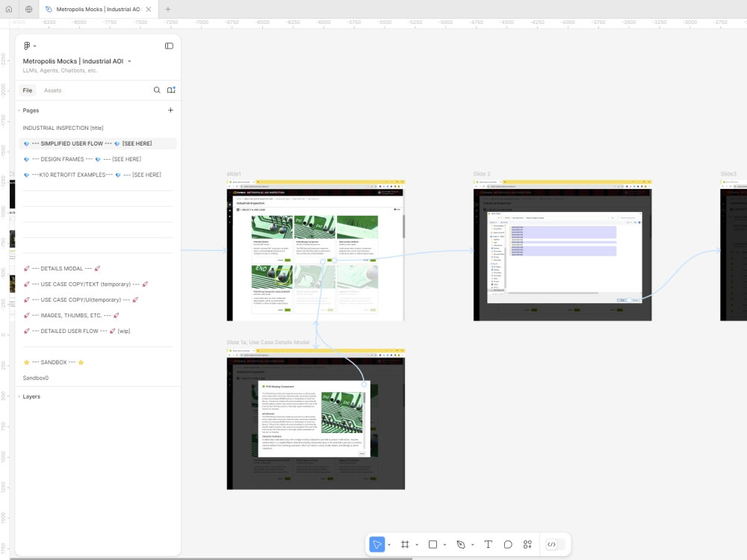Select the Frame tool
The image size is (747, 560).
[x=405, y=544]
